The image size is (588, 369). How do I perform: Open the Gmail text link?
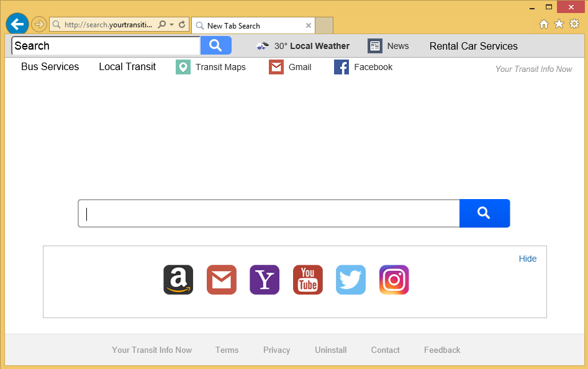tap(300, 67)
